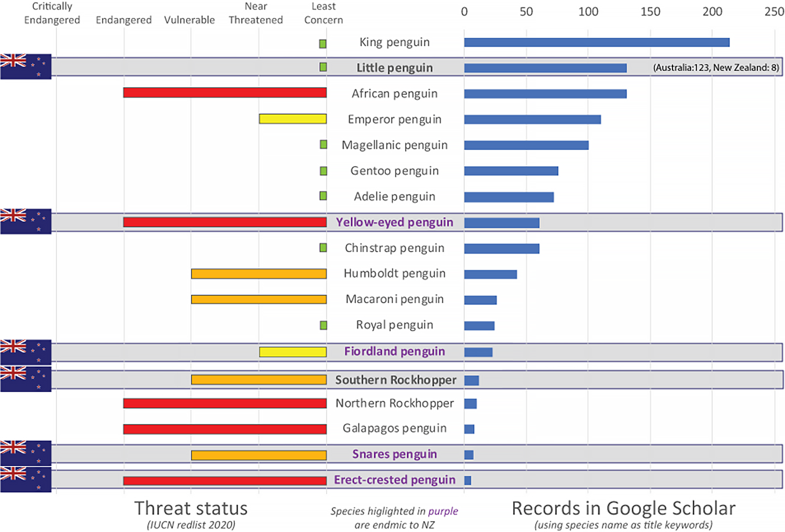Click the blue records bar for Chinstrap penguin
This screenshot has width=785, height=532.
click(x=502, y=248)
